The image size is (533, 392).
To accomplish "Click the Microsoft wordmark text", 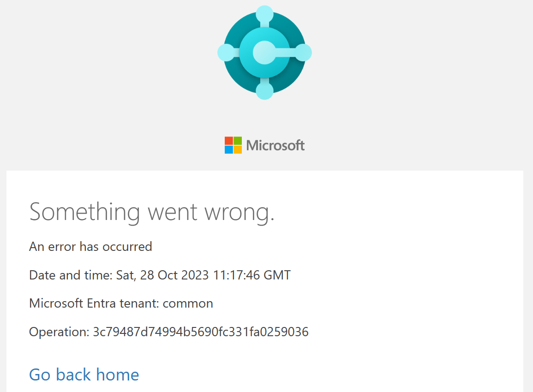I will click(x=275, y=145).
